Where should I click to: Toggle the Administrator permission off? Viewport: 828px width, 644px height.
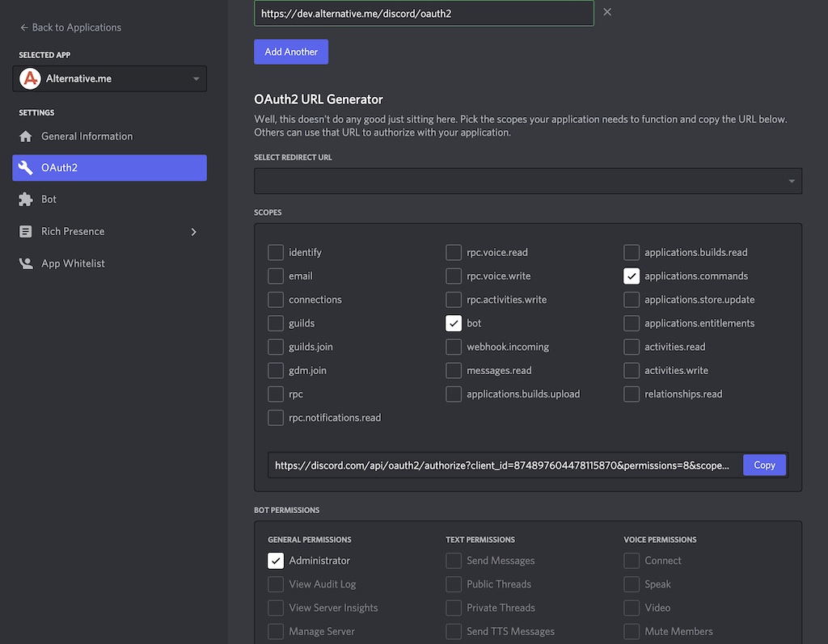pyautogui.click(x=275, y=560)
